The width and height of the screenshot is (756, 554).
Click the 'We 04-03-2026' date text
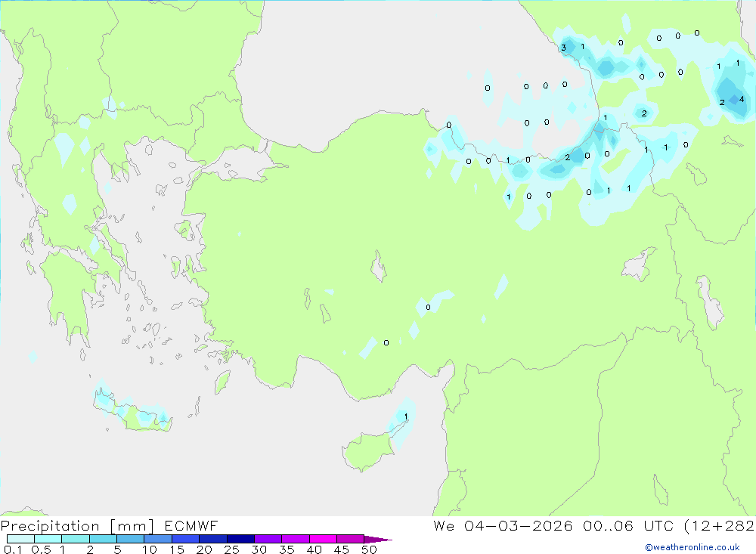coord(503,526)
